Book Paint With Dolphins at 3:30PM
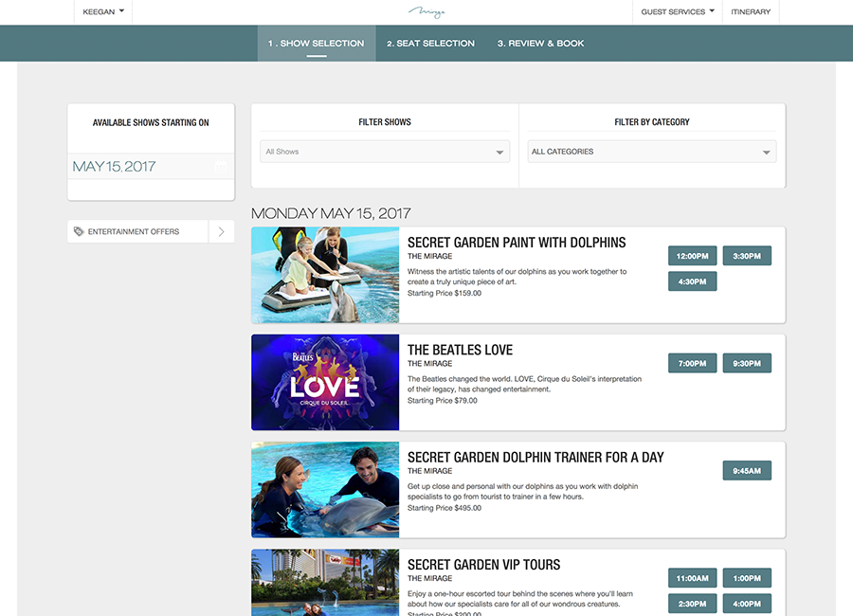 tap(747, 256)
